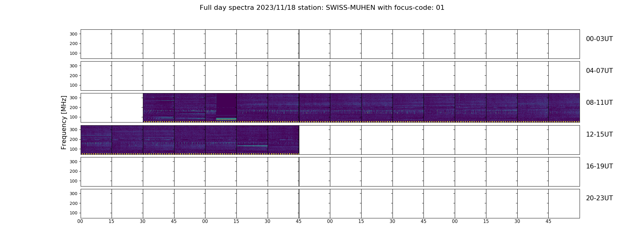Click the Frequency [MHz] axis label
The height and width of the screenshot is (245, 644).
[64, 123]
